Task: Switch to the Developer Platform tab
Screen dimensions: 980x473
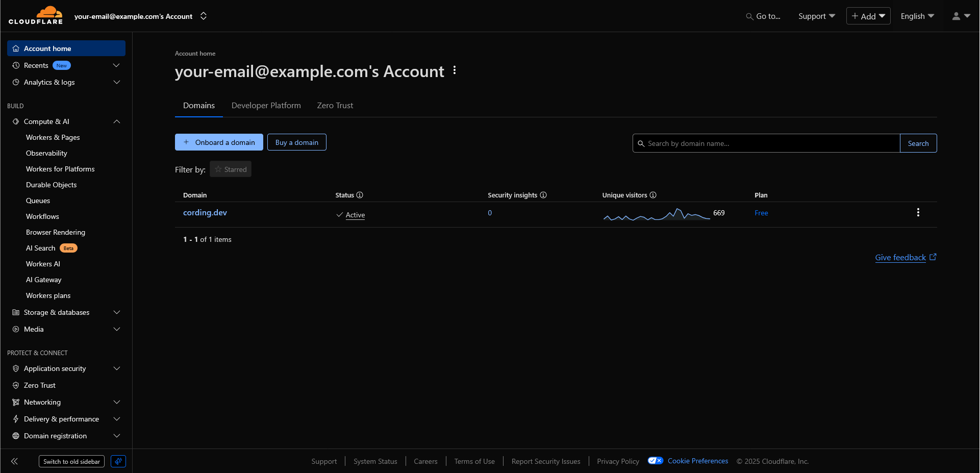Action: pos(266,106)
